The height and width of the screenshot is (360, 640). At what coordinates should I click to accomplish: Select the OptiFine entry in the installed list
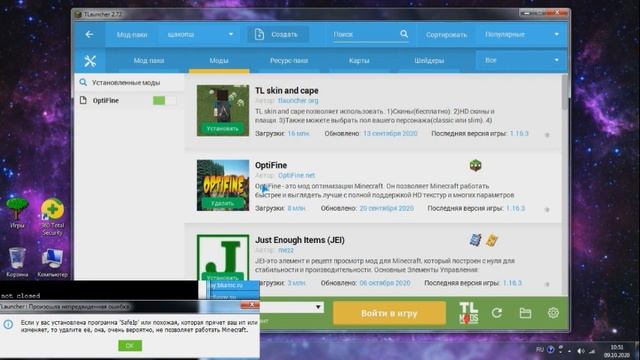pos(129,100)
